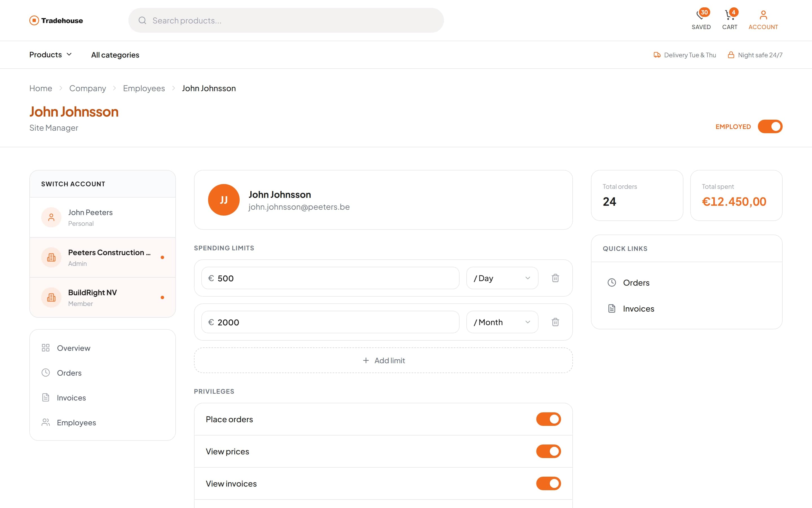Expand the Products menu
The width and height of the screenshot is (812, 508).
click(51, 54)
